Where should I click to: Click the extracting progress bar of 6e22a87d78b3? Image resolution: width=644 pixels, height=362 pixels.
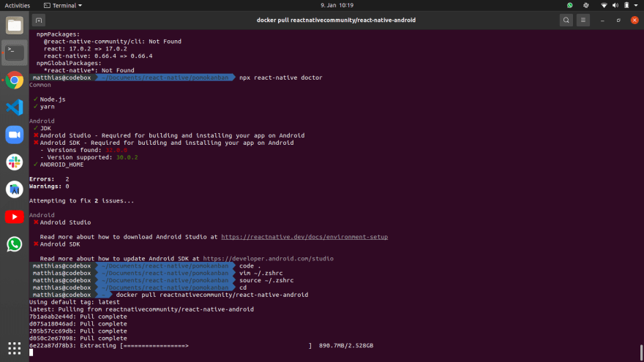(216, 346)
